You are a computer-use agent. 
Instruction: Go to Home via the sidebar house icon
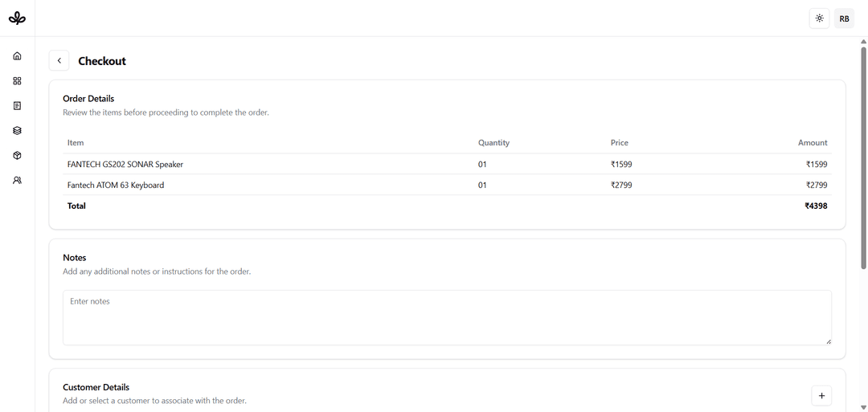click(x=17, y=56)
